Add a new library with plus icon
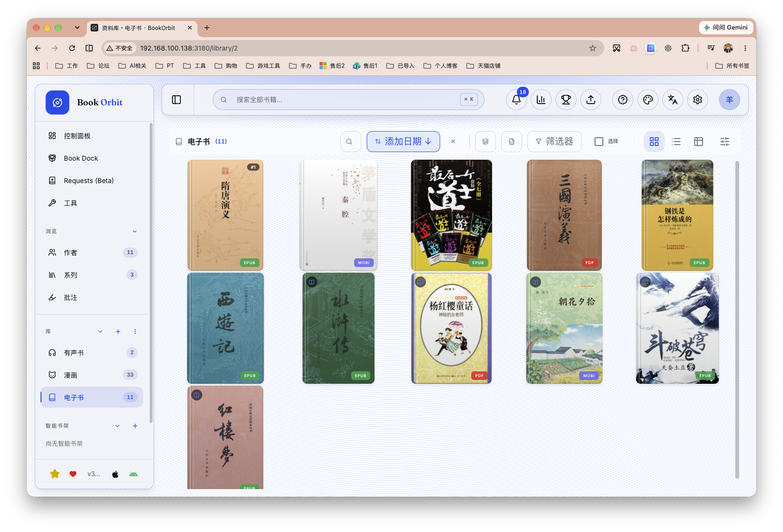 [118, 331]
